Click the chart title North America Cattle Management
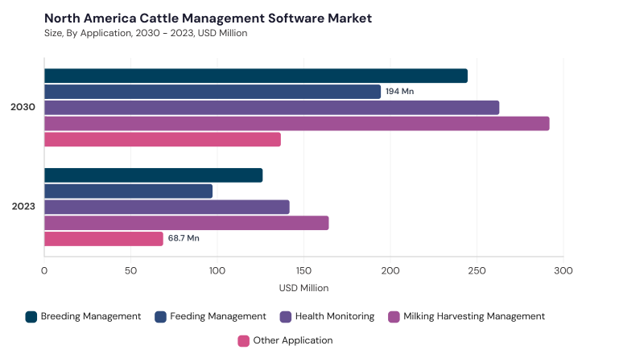Viewport: 644px width, 362px height. pyautogui.click(x=208, y=19)
